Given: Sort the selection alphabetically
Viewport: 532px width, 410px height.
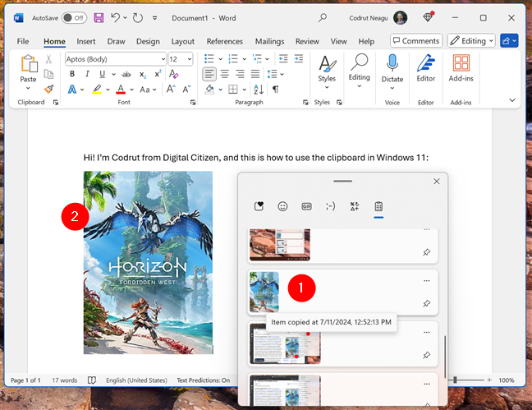Looking at the screenshot, I should coord(259,90).
